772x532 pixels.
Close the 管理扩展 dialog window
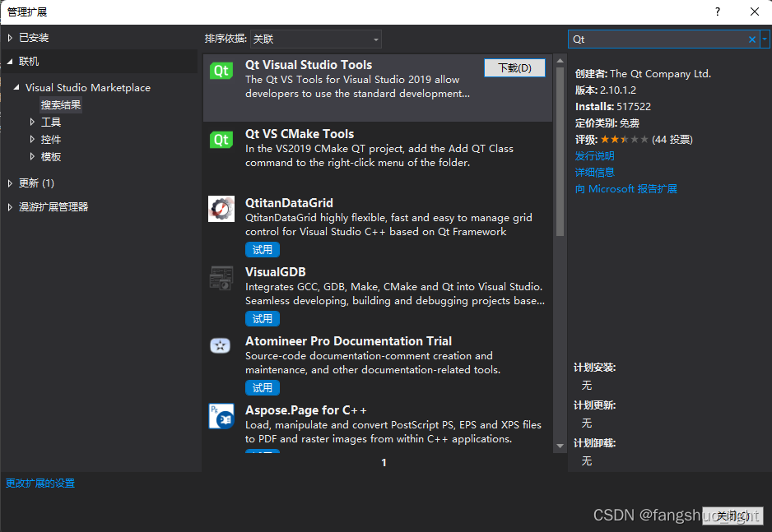coord(754,12)
